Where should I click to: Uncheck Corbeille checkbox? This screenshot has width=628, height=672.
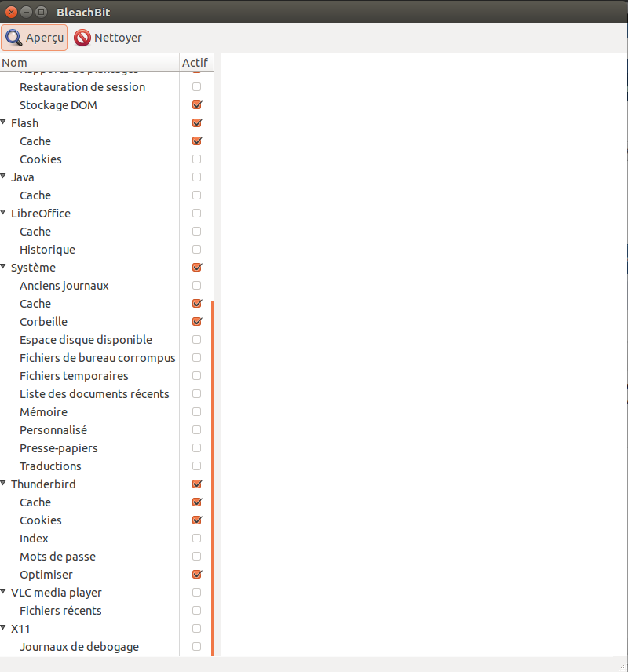coord(197,321)
